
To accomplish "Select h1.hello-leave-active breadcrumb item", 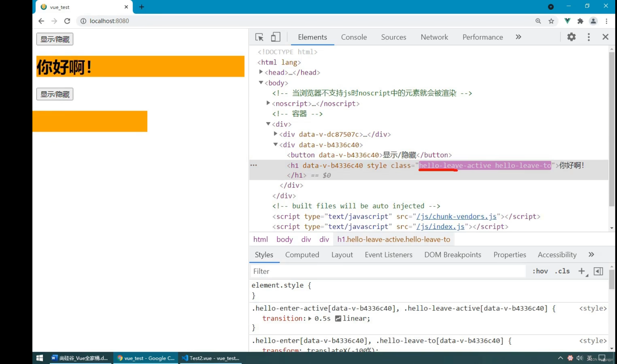I will coord(394,239).
